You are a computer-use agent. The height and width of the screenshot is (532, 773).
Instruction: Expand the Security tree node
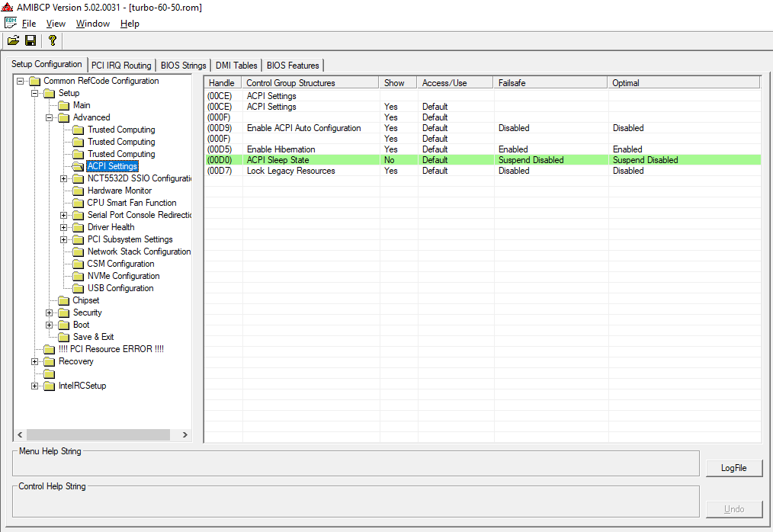coord(49,313)
